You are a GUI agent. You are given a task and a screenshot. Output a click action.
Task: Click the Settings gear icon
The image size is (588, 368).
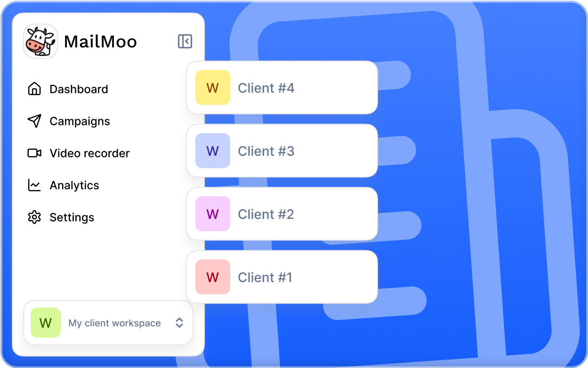pyautogui.click(x=34, y=217)
